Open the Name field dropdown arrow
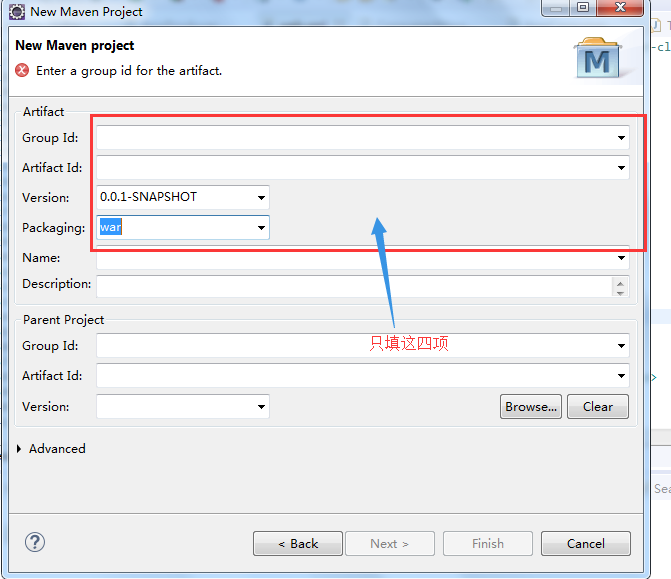The image size is (671, 579). click(x=621, y=258)
